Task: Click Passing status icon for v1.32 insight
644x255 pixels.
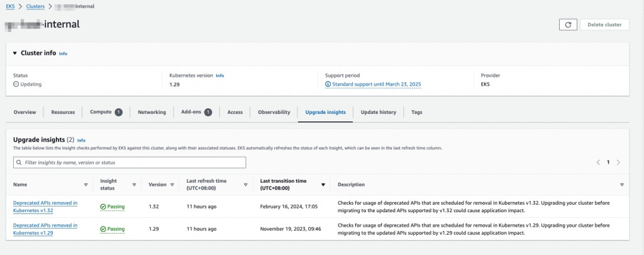Action: (103, 207)
